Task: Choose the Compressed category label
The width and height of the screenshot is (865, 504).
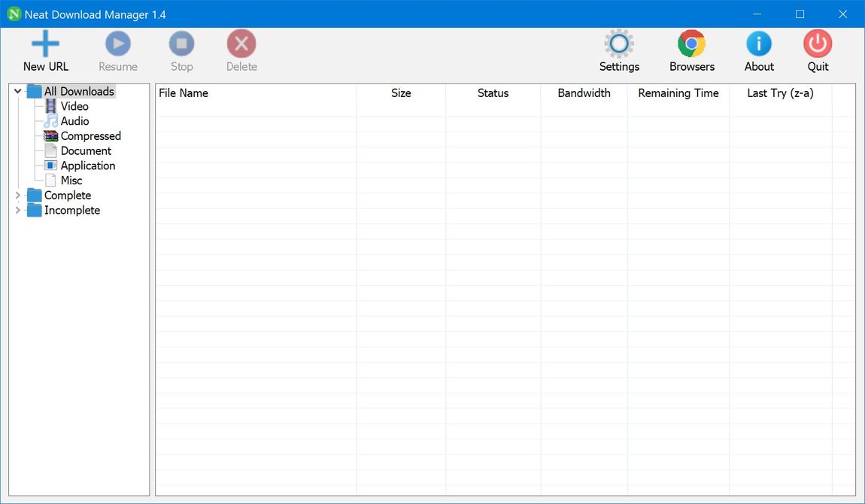Action: [x=90, y=135]
